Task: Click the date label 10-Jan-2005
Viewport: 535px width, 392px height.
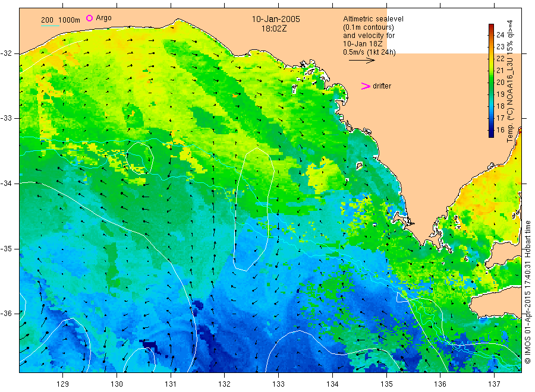Action: click(x=276, y=19)
